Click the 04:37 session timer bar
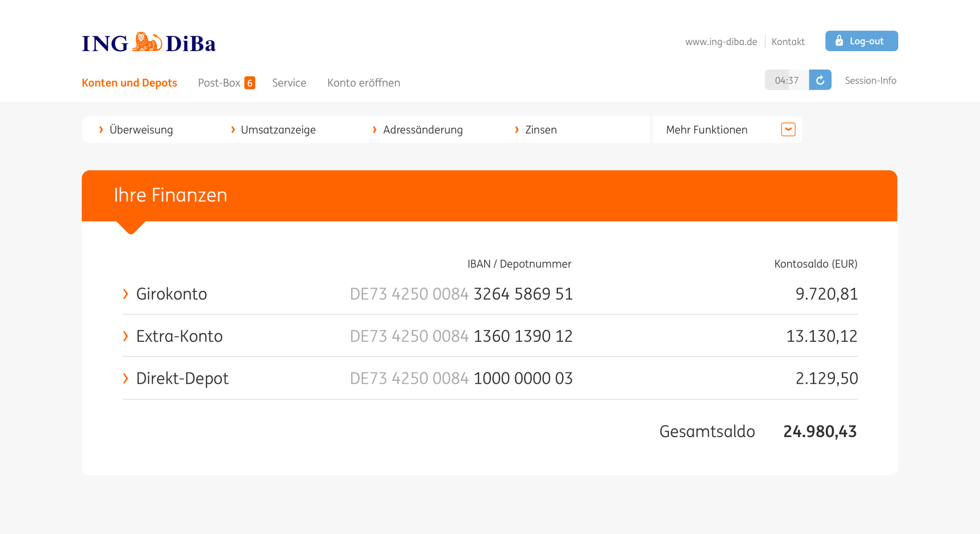980x534 pixels. [786, 81]
